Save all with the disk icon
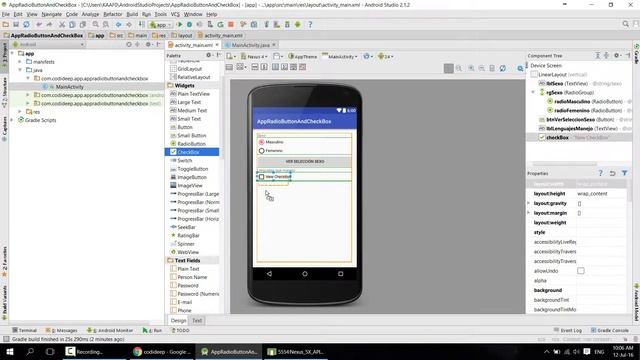This screenshot has width=640, height=360. (16, 24)
